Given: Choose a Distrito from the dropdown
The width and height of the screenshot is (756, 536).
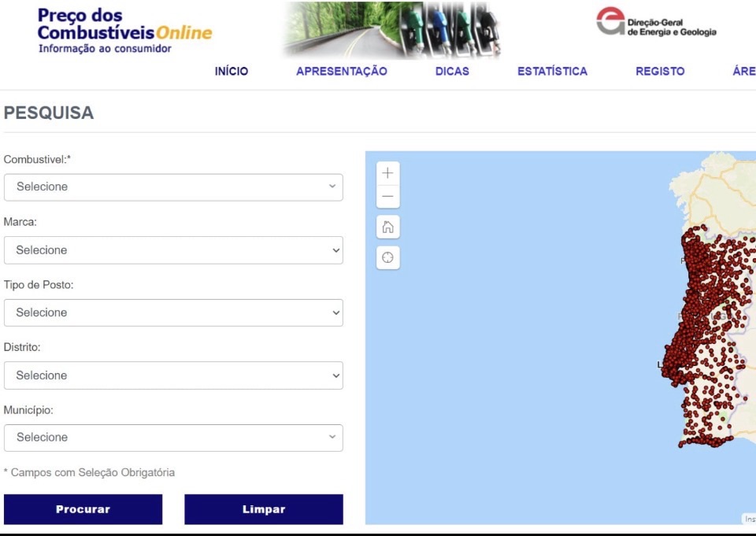Looking at the screenshot, I should 173,375.
